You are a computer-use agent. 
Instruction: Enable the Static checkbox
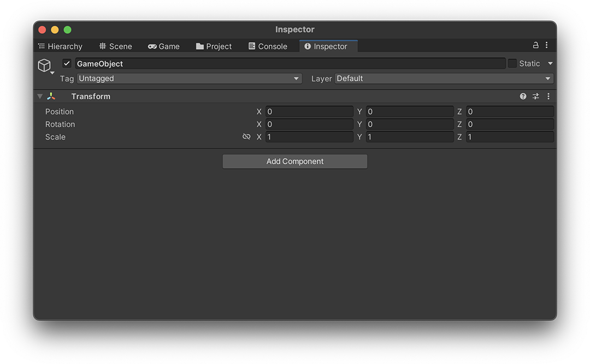(512, 63)
